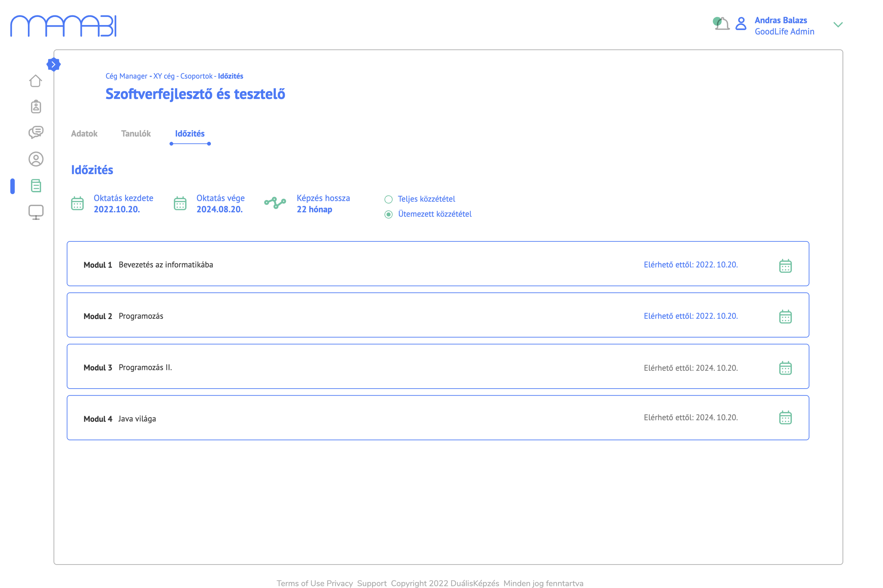883x588 pixels.
Task: Go to Csoportok breadcrumb link
Action: pos(196,76)
